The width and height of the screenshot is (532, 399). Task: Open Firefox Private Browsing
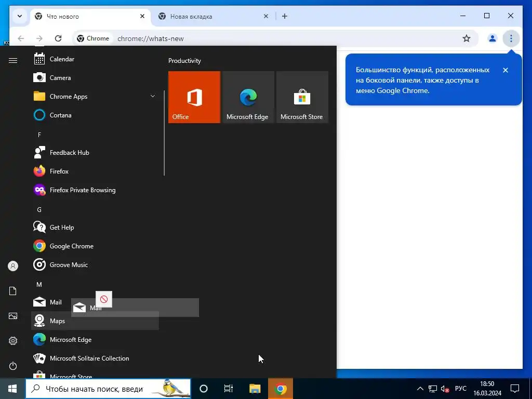[x=95, y=190]
